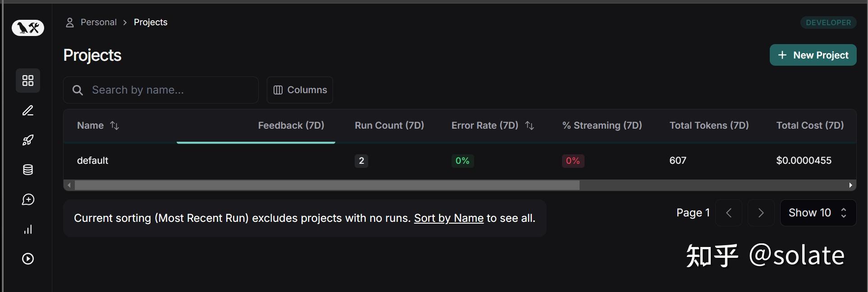Toggle sort on the Name column

coord(114,126)
